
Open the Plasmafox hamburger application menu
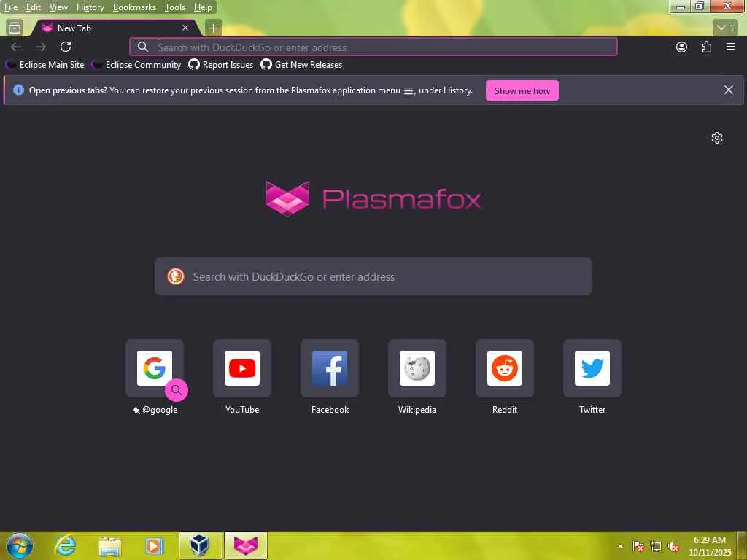coord(731,47)
